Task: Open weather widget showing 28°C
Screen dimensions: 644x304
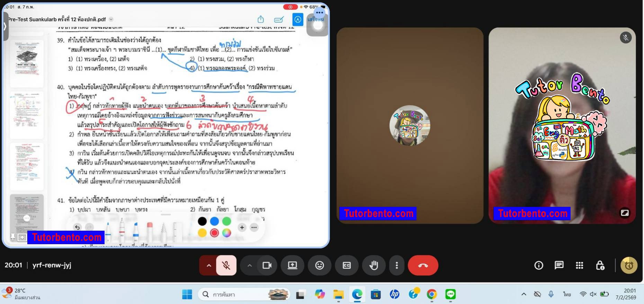Action: pyautogui.click(x=21, y=294)
